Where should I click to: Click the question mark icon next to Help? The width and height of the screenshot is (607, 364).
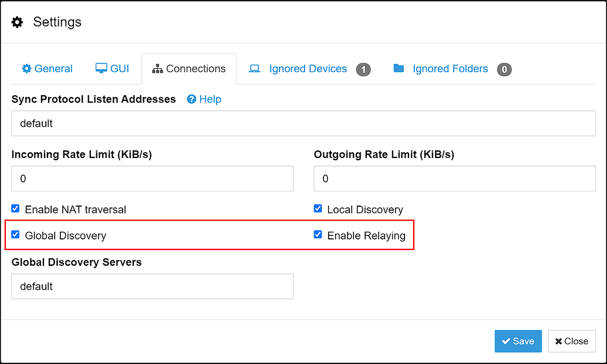click(191, 99)
